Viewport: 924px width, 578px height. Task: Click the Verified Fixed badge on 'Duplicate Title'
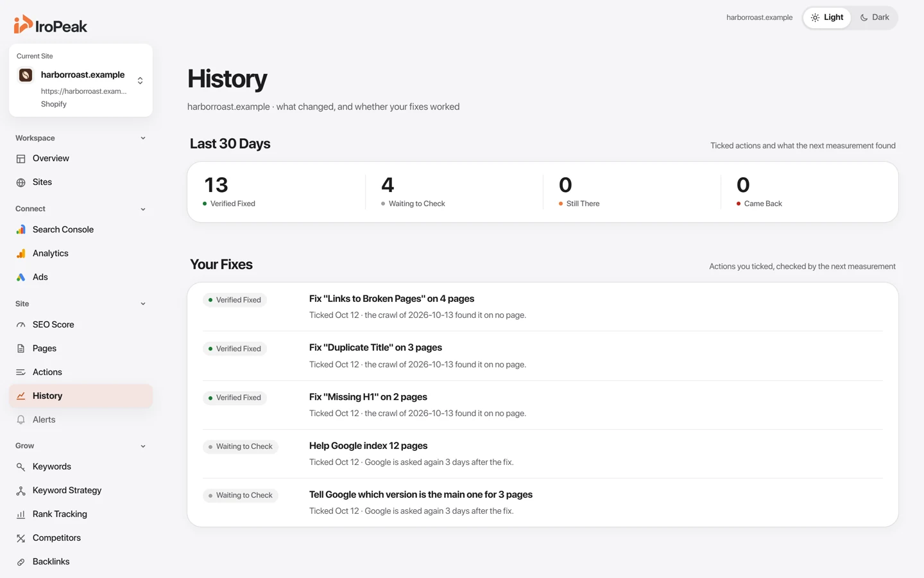(x=235, y=349)
